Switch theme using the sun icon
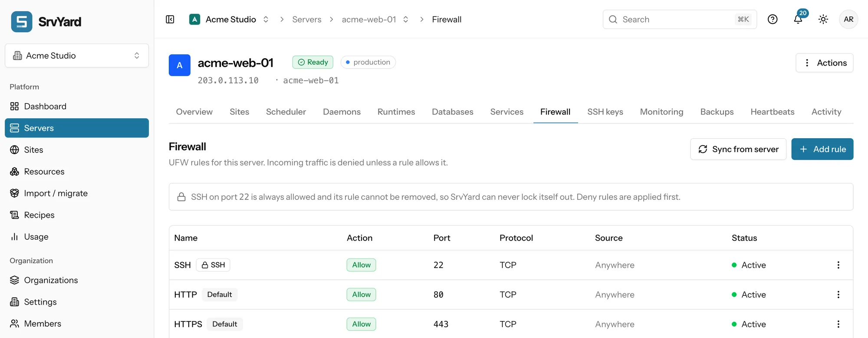 [x=823, y=20]
